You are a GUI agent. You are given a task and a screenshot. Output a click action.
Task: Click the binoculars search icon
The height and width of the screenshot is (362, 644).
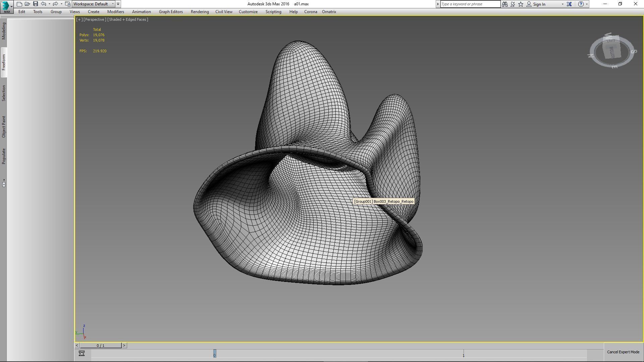[x=505, y=4]
